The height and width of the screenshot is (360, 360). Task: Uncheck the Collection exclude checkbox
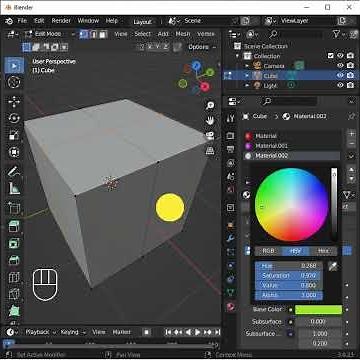(x=330, y=56)
